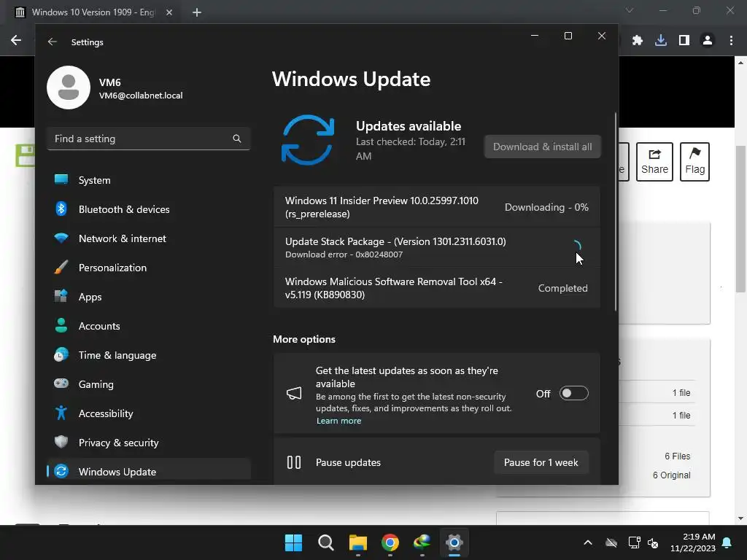Open File Explorer from the taskbar
Image resolution: width=747 pixels, height=560 pixels.
(x=357, y=542)
